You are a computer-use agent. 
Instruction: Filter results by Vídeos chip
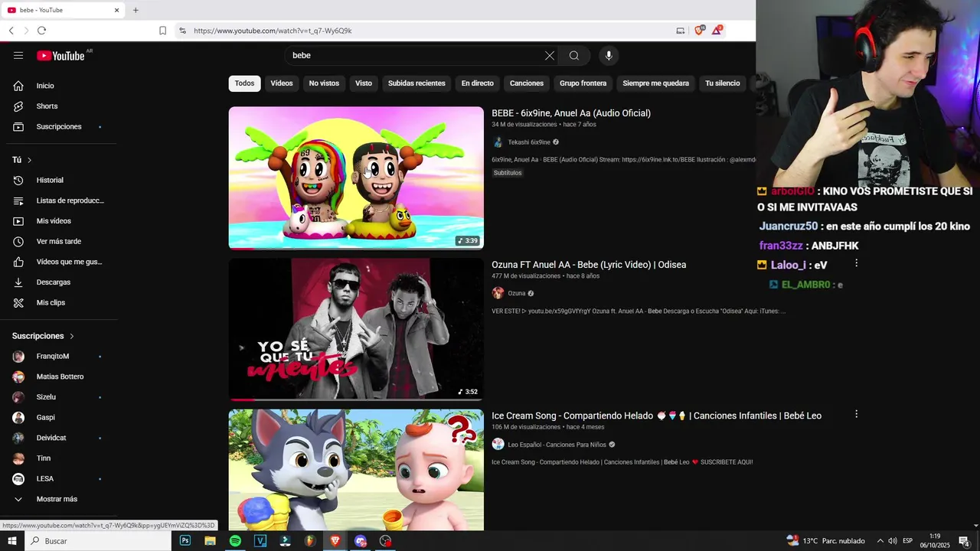[282, 83]
